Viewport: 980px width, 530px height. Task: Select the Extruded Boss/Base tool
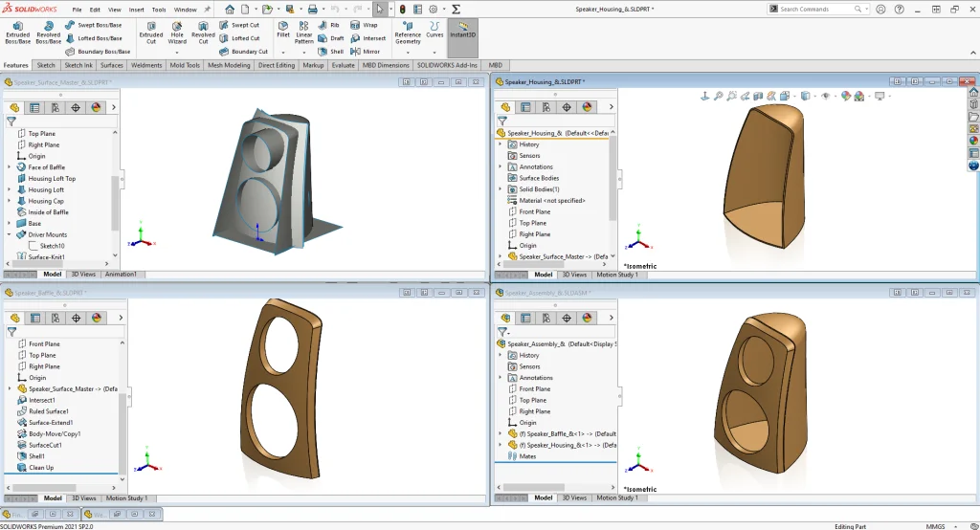coord(17,33)
